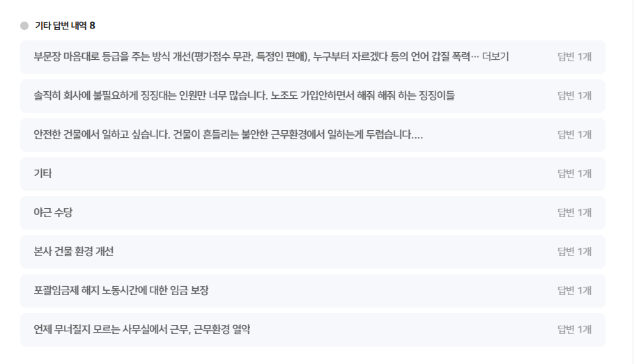Open the answer starting with 안전한 건물에서 일하고 싶습니다

click(228, 134)
